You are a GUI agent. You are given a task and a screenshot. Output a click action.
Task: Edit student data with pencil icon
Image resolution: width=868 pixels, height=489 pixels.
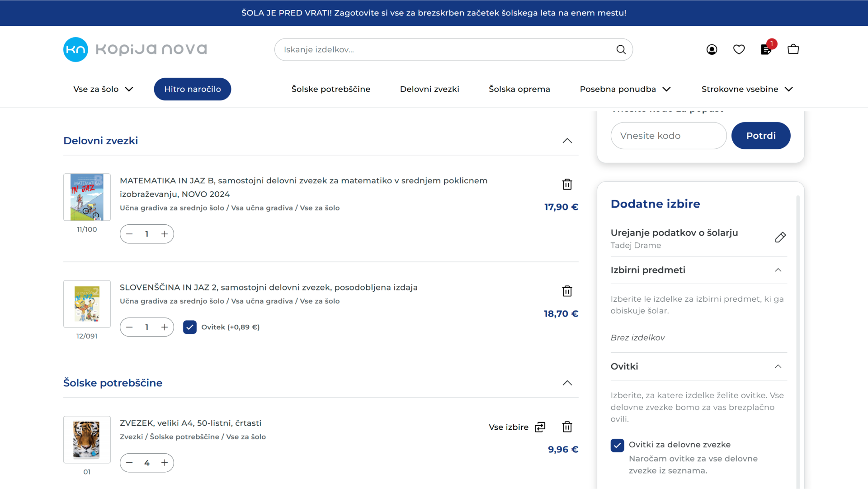[780, 237]
